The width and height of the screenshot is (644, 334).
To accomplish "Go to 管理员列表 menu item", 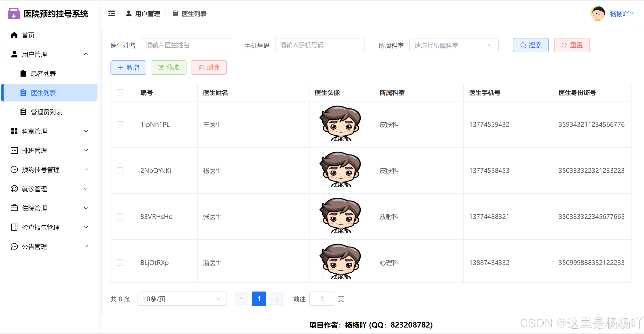I will [46, 112].
